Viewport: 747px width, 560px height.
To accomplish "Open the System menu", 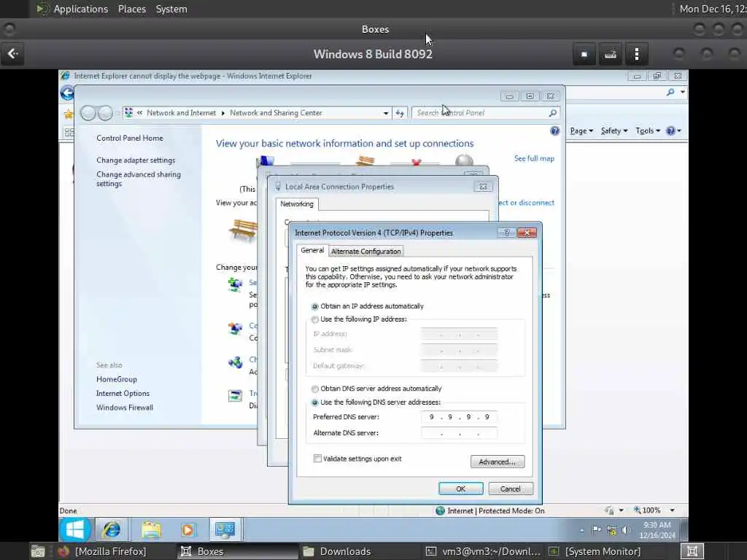I will (x=171, y=9).
